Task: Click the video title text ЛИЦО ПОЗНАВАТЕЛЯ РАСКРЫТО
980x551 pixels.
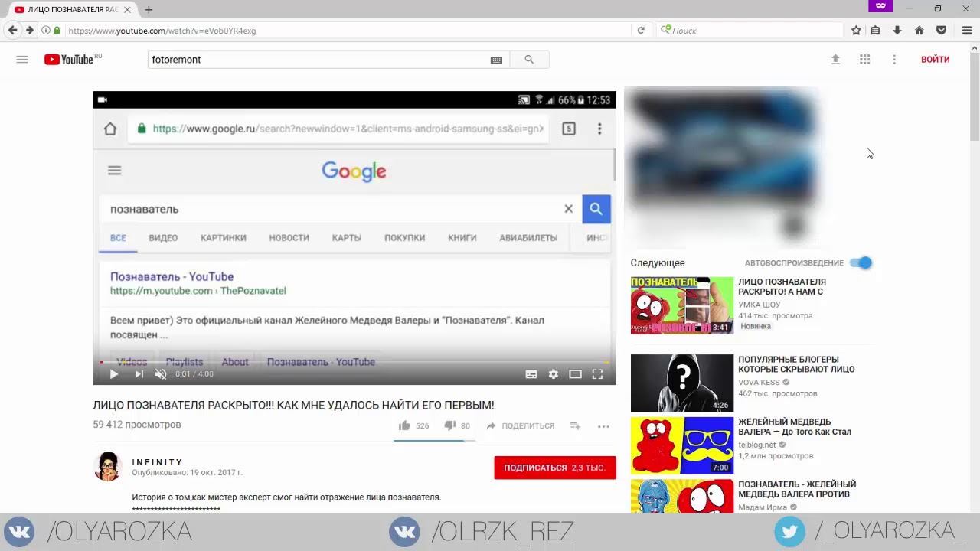Action: (293, 405)
